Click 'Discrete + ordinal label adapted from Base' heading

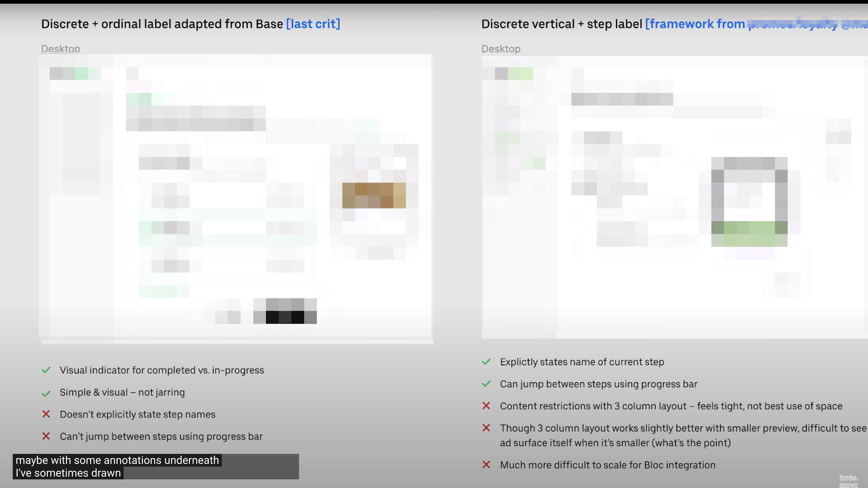coord(162,24)
